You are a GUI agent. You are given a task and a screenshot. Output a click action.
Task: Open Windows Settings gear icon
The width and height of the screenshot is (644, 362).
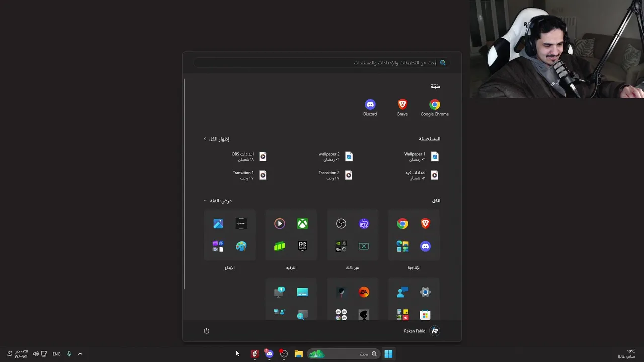tap(425, 292)
